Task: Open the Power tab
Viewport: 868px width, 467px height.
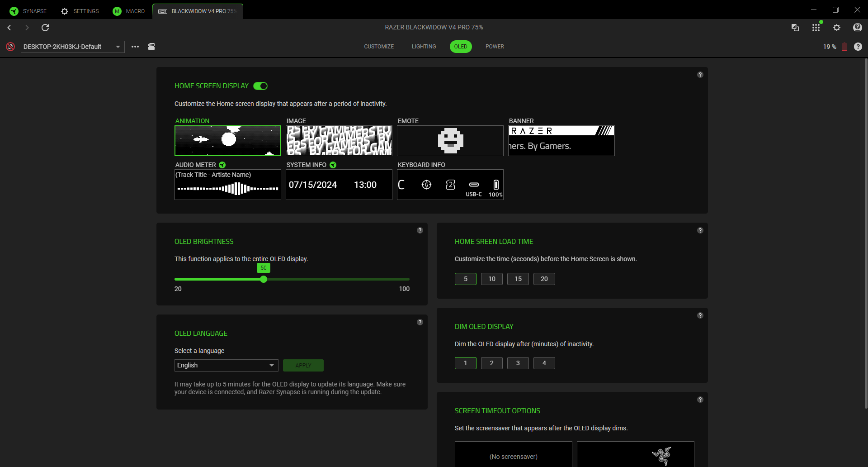Action: pos(495,47)
